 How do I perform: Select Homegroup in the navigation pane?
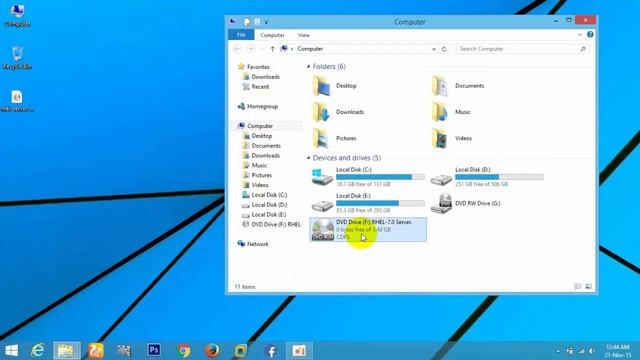(262, 107)
